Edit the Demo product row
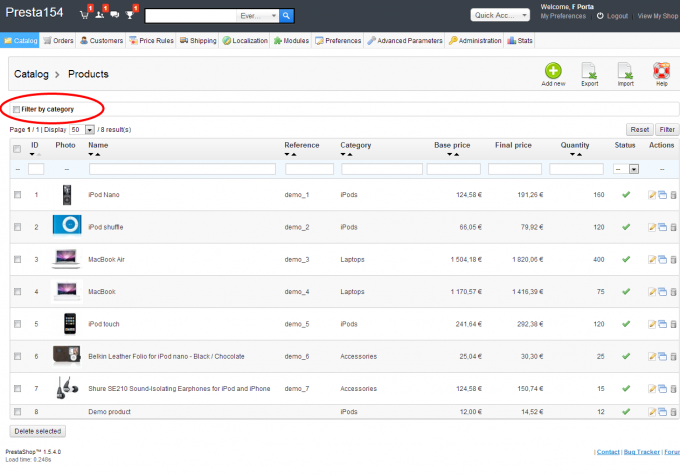 (x=652, y=412)
